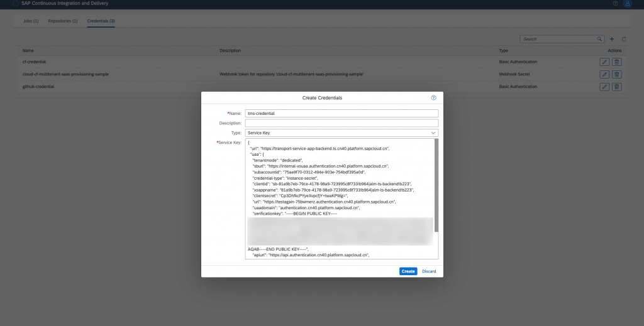
Task: Refresh the credentials list
Action: click(x=624, y=39)
